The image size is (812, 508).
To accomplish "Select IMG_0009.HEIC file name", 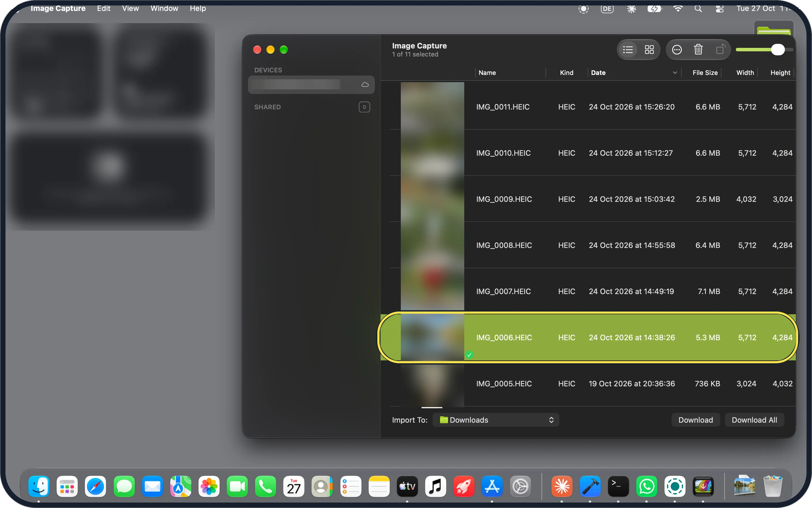I will (504, 199).
